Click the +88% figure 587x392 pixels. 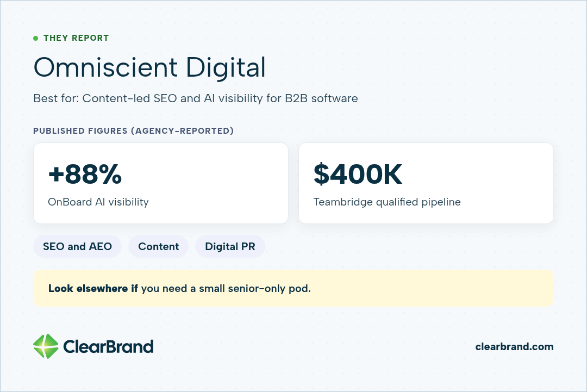coord(85,174)
